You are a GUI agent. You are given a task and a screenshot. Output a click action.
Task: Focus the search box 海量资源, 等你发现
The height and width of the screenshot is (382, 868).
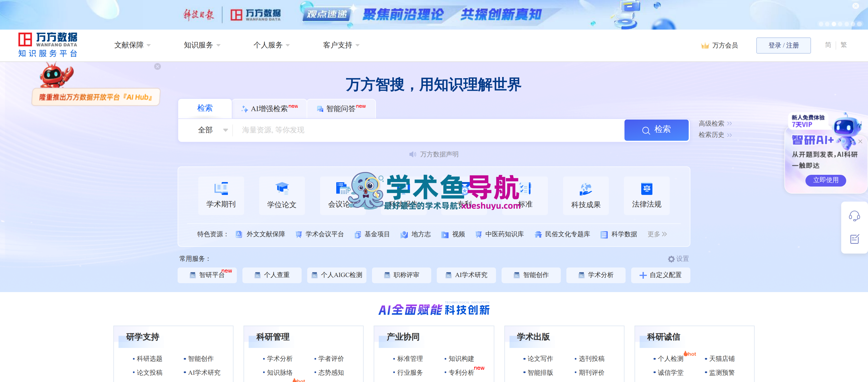428,130
